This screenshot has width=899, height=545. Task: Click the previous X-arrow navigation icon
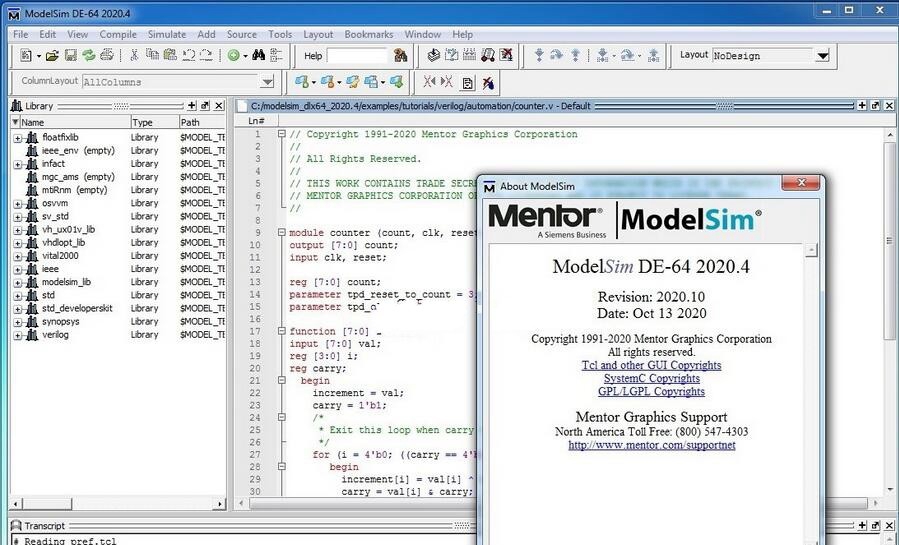[429, 82]
